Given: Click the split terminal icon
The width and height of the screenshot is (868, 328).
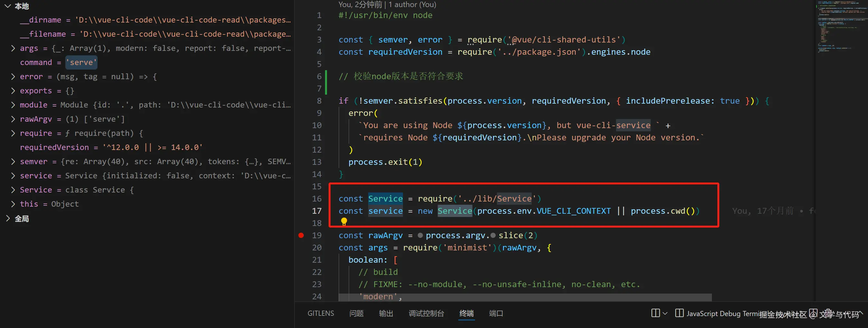Looking at the screenshot, I should [655, 313].
